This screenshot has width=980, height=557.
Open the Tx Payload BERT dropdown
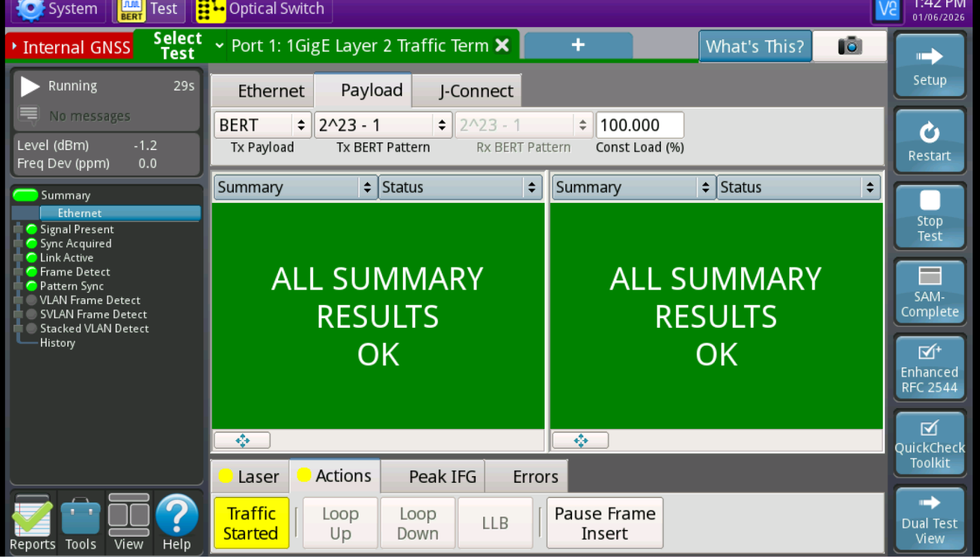click(262, 125)
